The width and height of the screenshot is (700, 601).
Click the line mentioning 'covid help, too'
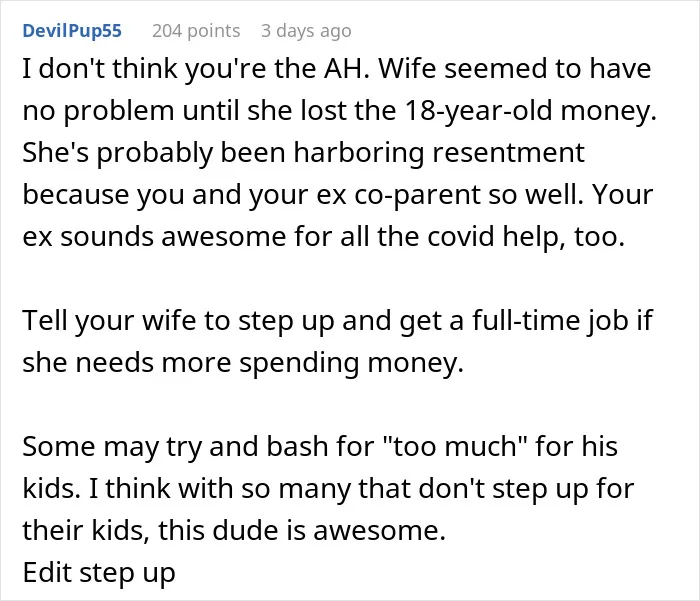[x=324, y=237]
